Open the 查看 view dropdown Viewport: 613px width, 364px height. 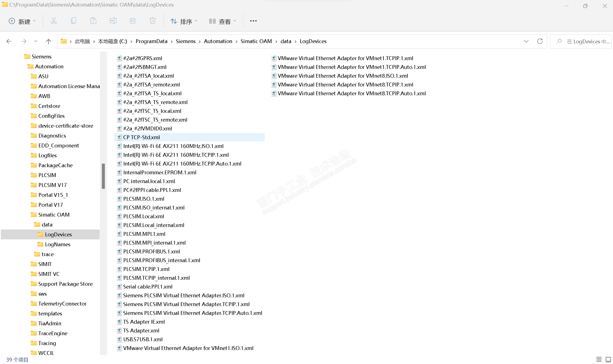(x=222, y=21)
